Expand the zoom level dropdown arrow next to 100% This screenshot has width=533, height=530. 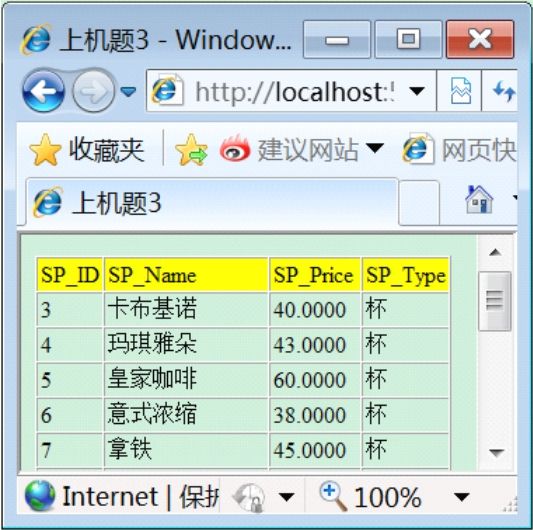tap(462, 497)
